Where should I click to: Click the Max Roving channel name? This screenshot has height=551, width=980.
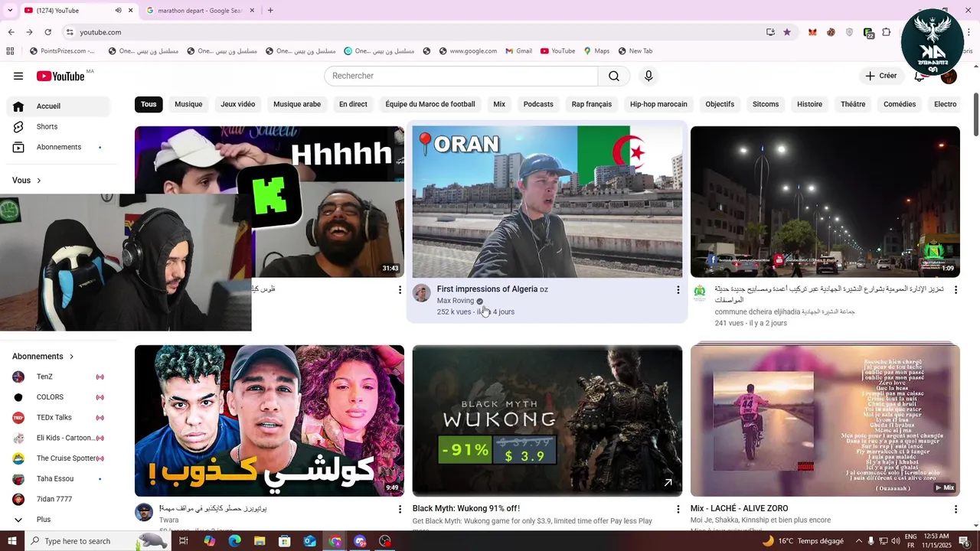click(x=456, y=301)
